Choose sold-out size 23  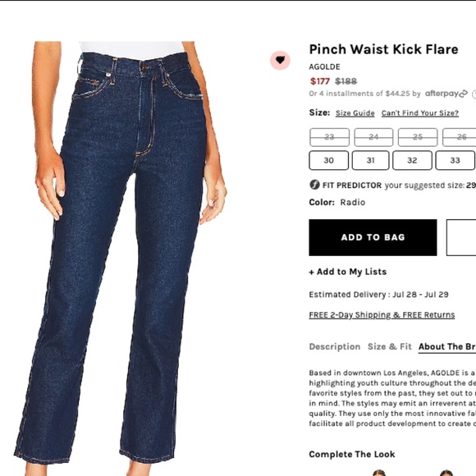[329, 137]
